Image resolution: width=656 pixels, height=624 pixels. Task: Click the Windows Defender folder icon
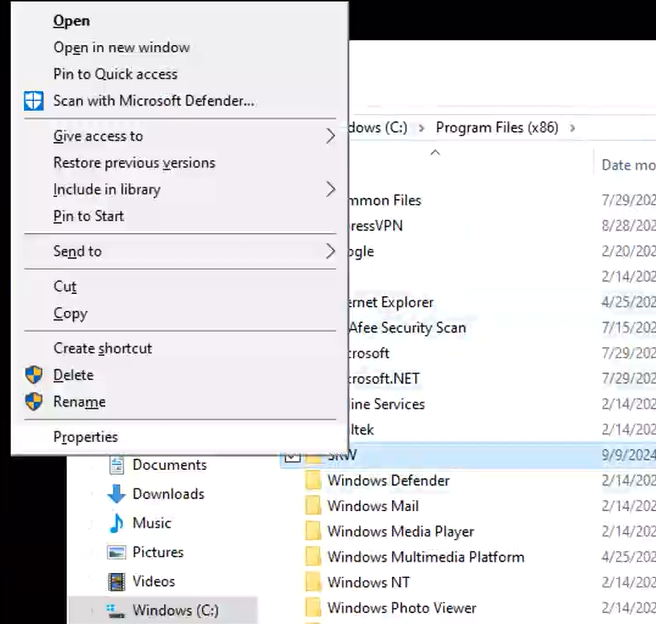pyautogui.click(x=313, y=481)
